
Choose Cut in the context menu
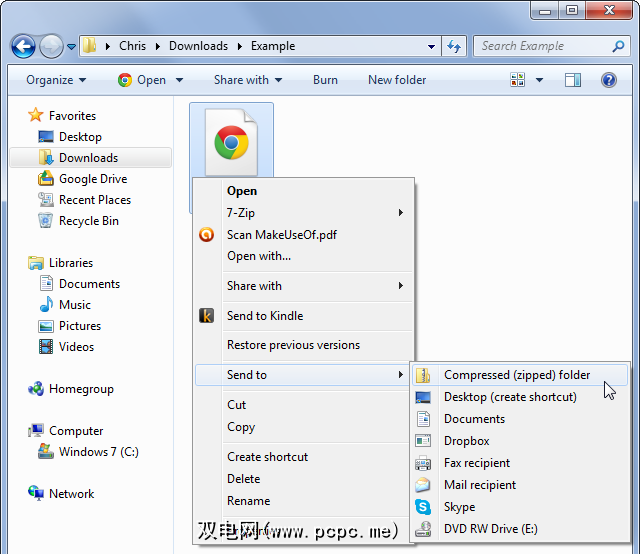coord(303,405)
